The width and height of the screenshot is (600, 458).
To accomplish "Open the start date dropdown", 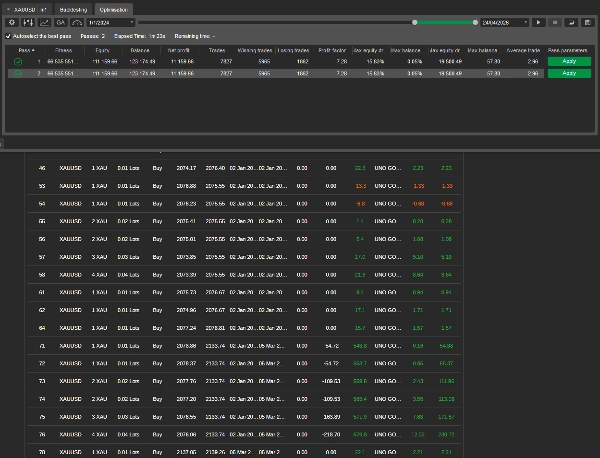I will pyautogui.click(x=112, y=21).
